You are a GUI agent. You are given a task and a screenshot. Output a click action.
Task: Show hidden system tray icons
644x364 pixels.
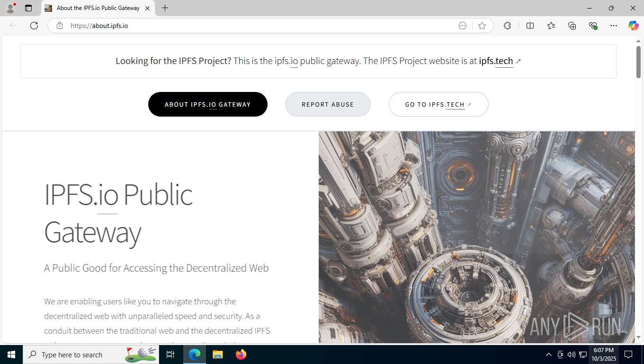549,355
